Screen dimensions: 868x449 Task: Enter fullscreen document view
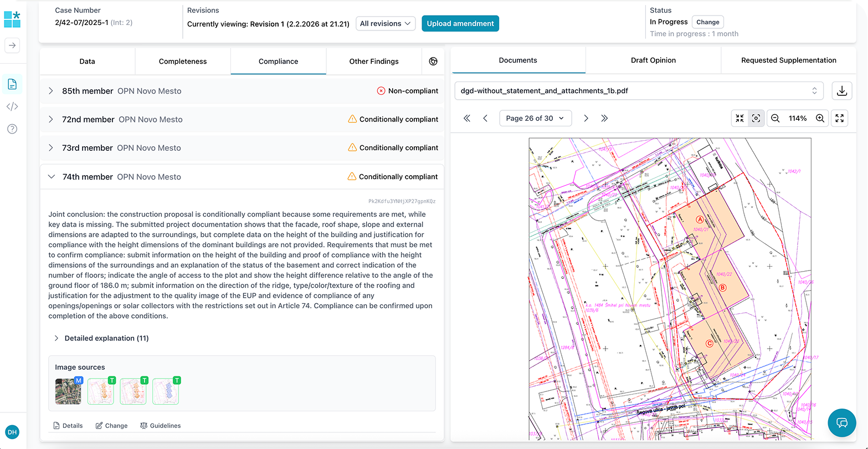click(x=840, y=118)
